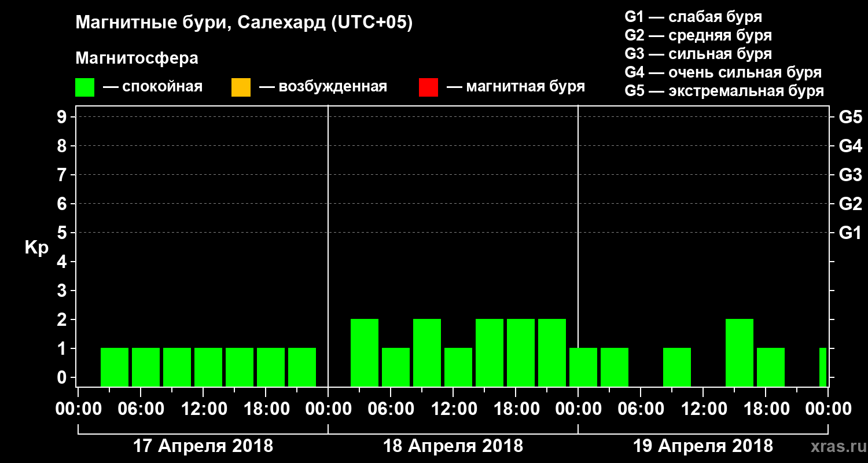The height and width of the screenshot is (463, 868).
Task: Click the 18:00 time label for 19 Апреля
Action: coord(766,409)
